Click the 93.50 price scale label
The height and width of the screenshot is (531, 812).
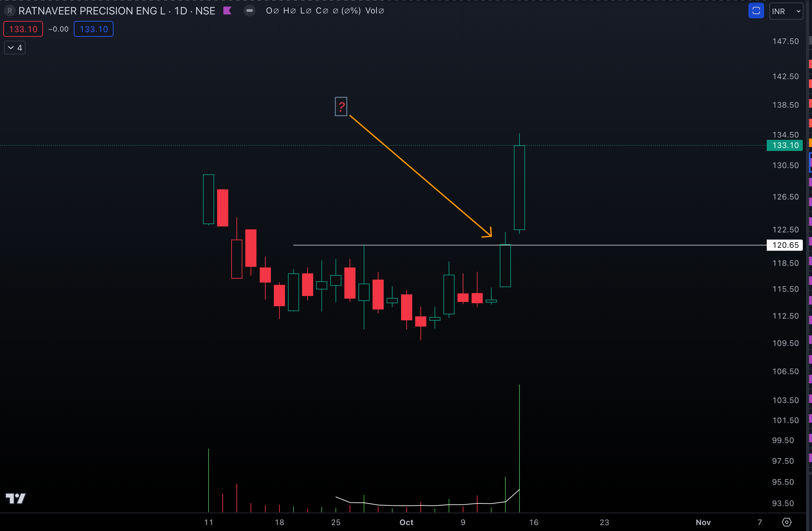click(x=783, y=503)
